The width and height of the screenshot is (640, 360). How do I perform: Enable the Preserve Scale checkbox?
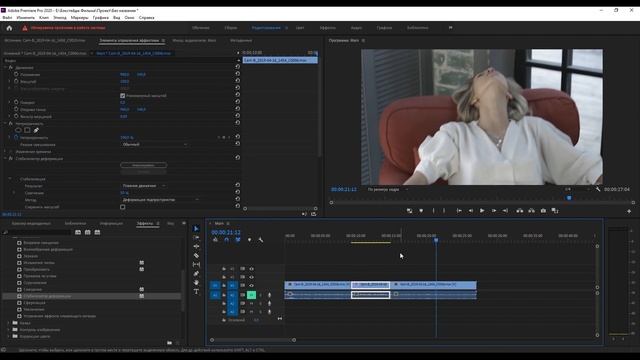[x=122, y=207]
